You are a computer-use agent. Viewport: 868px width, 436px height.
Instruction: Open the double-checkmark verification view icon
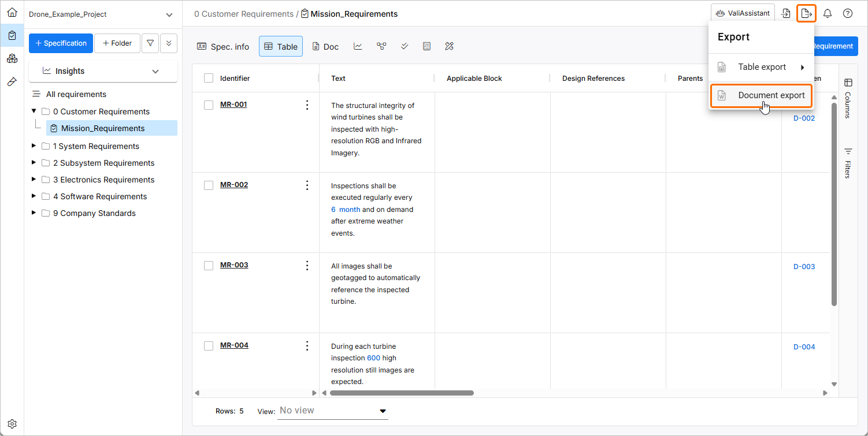(x=405, y=46)
